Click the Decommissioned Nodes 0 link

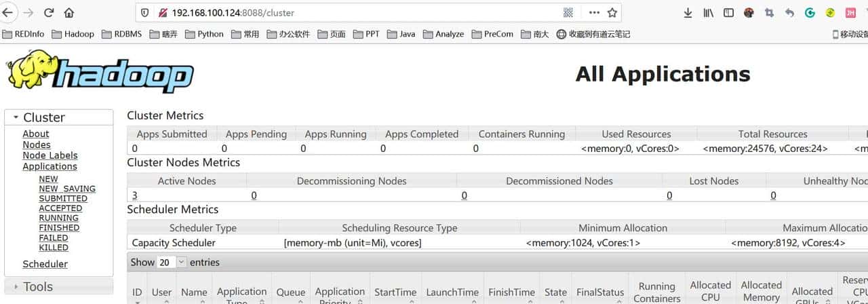464,195
